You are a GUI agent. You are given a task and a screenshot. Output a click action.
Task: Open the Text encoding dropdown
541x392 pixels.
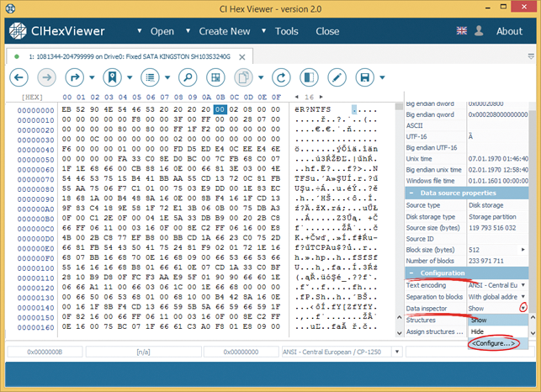pos(523,285)
